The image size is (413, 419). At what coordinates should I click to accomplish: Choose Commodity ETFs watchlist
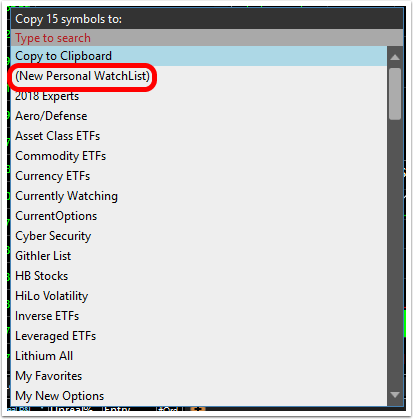point(199,156)
